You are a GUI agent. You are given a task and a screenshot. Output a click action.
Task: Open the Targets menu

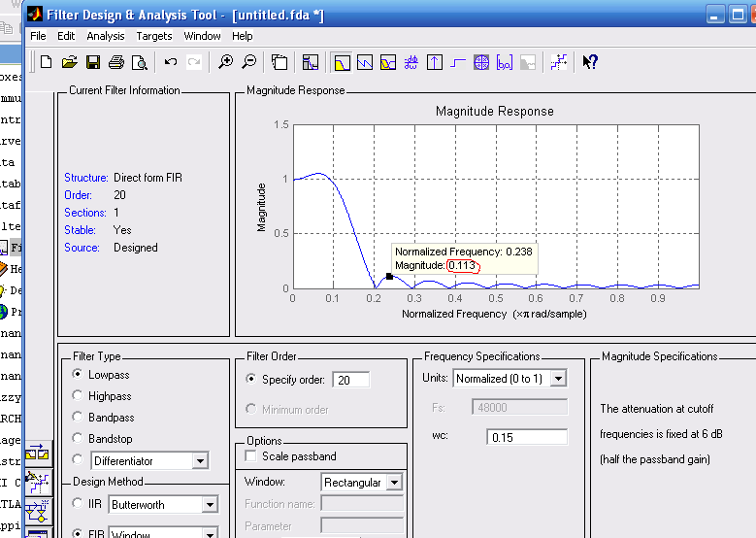[x=153, y=36]
